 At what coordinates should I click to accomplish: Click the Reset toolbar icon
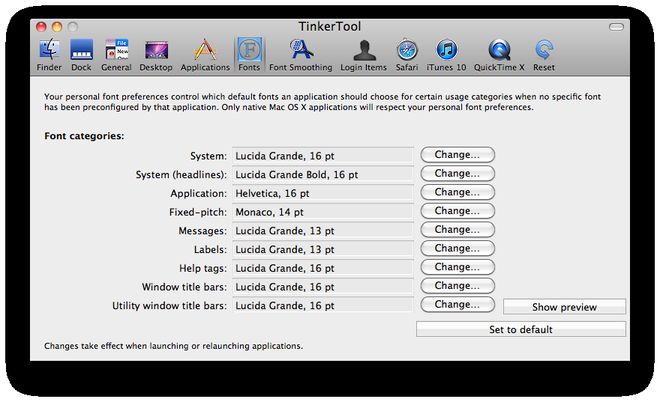[545, 54]
